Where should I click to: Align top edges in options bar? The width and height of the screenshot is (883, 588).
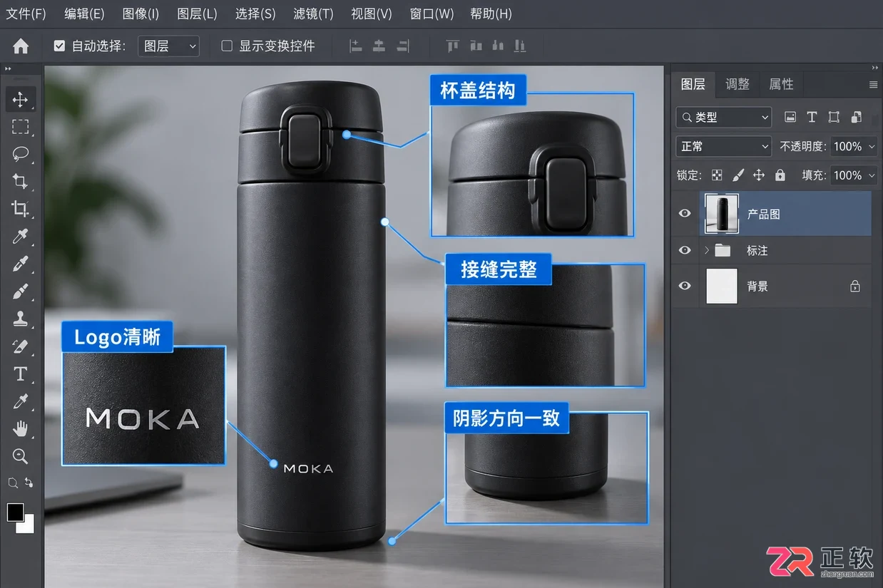(452, 46)
